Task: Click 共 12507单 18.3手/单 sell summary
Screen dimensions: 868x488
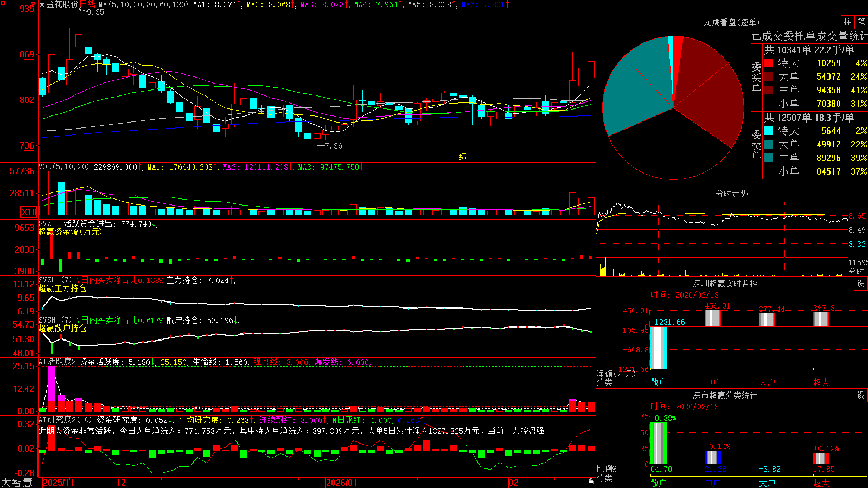Action: pyautogui.click(x=809, y=117)
